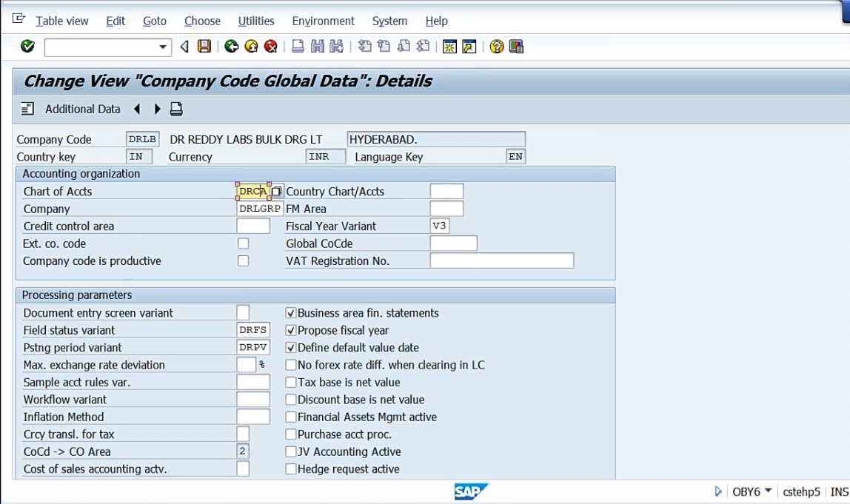Collapse the command field with the triangle icon
The image size is (850, 504).
184,47
